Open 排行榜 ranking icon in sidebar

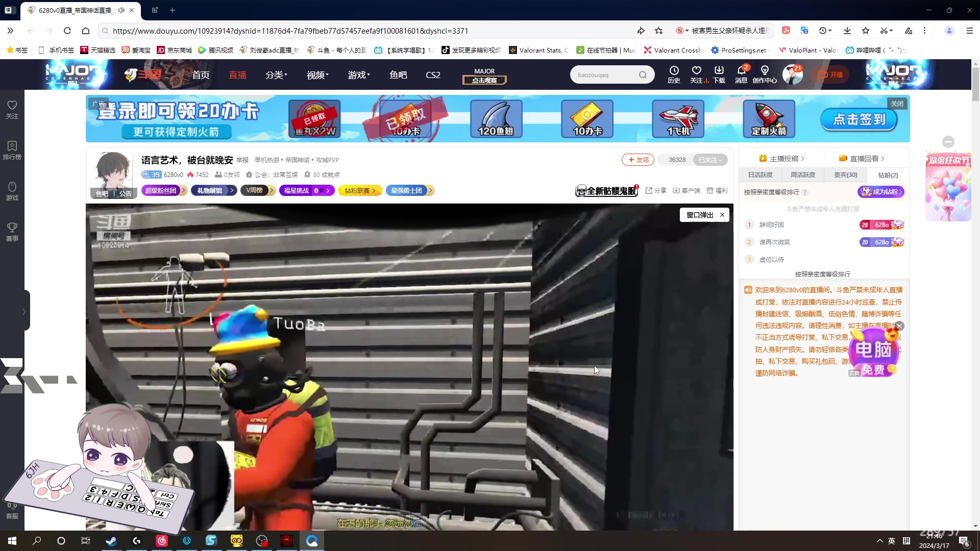coord(12,150)
